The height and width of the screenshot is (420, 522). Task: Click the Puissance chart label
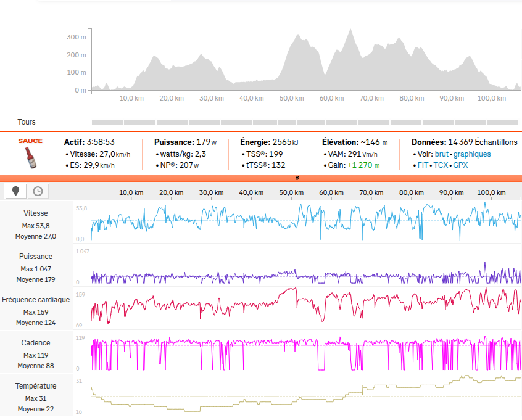point(35,257)
